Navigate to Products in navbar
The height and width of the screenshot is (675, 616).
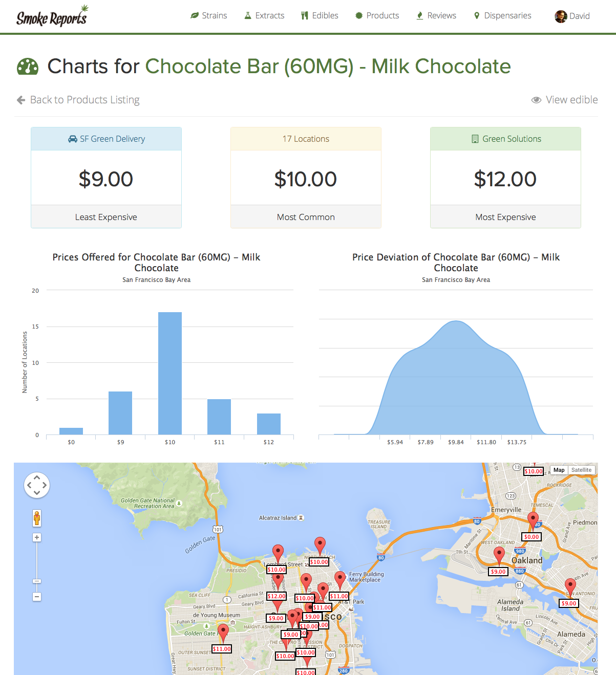click(377, 16)
